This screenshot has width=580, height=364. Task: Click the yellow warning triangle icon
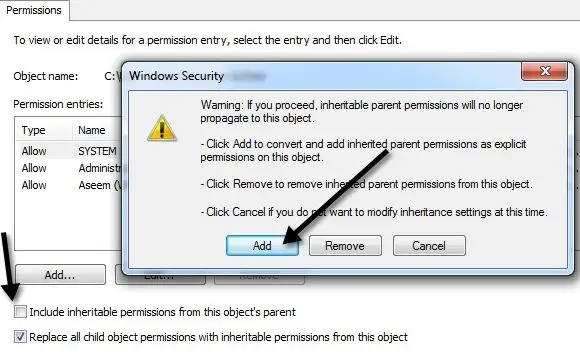(162, 128)
